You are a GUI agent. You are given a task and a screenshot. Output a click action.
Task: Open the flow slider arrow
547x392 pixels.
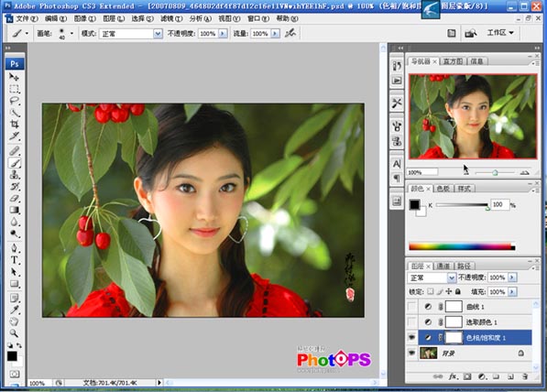coord(275,34)
